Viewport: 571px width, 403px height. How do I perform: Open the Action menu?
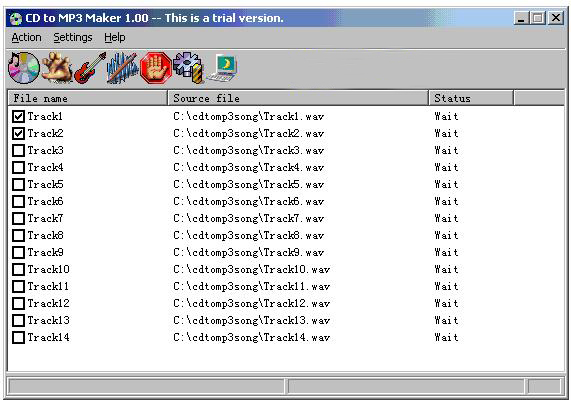point(26,37)
